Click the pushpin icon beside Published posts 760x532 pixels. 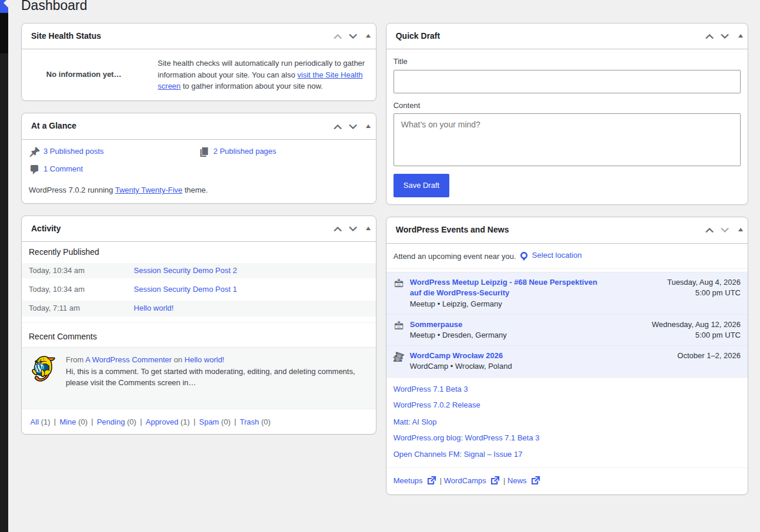tap(35, 151)
